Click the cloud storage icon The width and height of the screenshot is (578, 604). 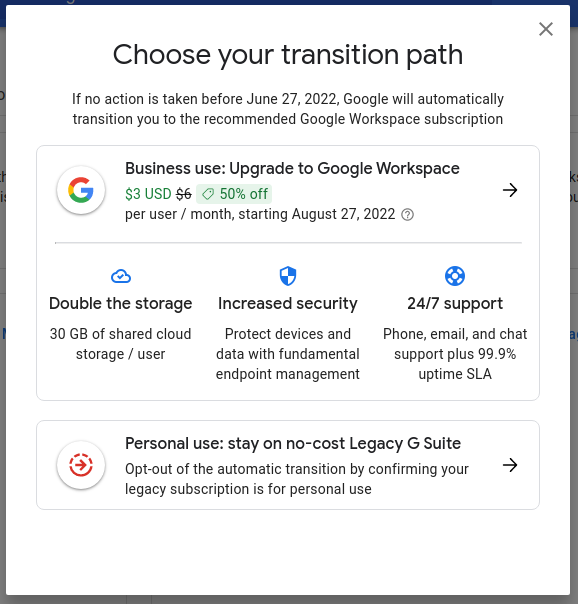click(121, 276)
